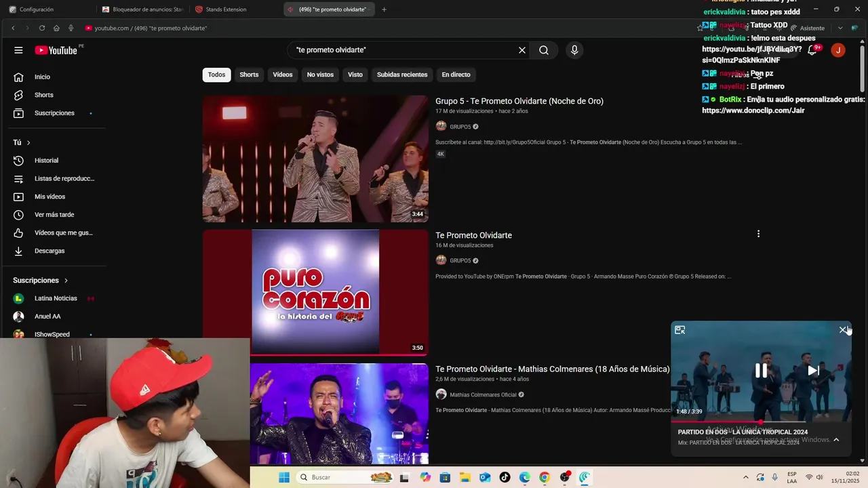Image resolution: width=868 pixels, height=488 pixels.
Task: Open a new browser tab
Action: (384, 9)
